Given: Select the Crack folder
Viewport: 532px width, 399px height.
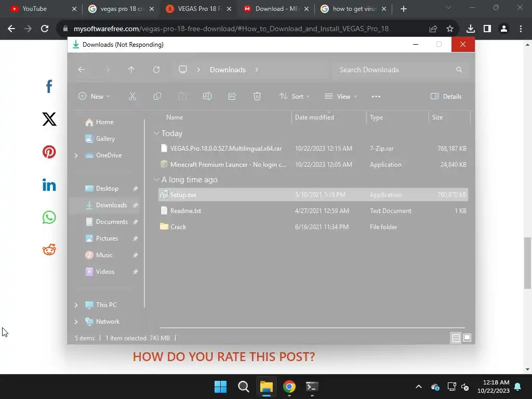Looking at the screenshot, I should (x=313, y=227).
